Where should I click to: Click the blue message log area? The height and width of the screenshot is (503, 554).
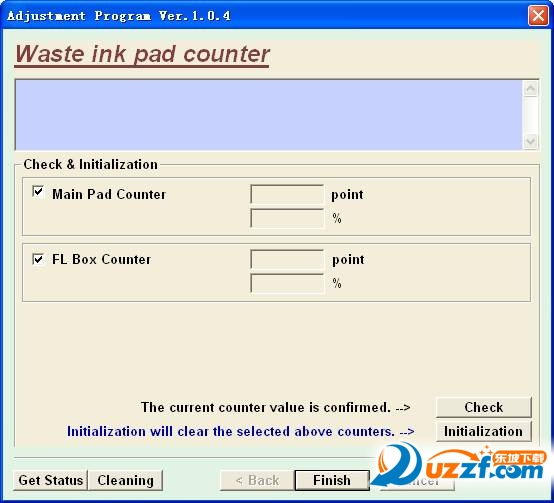(x=269, y=115)
